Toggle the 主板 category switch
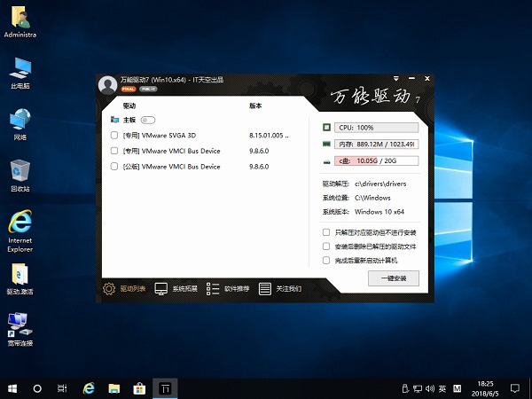The image size is (532, 399). 147,120
